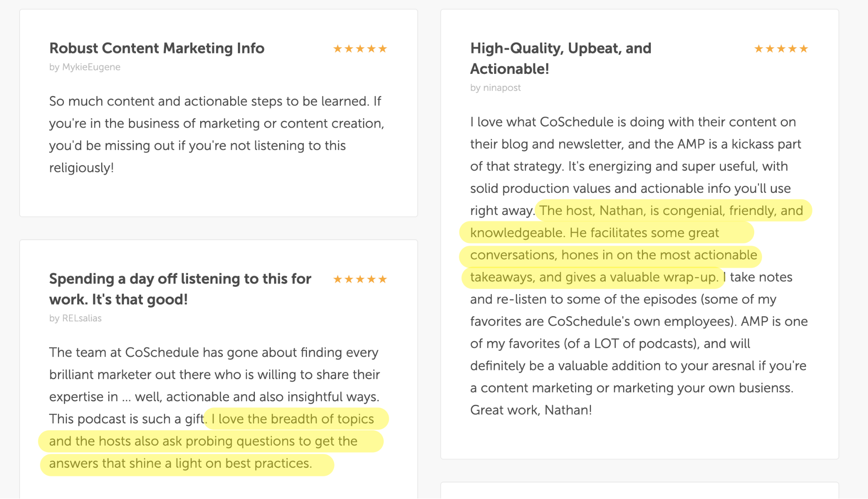Image resolution: width=868 pixels, height=499 pixels.
Task: Click the stars beside 'Spending a day off' review
Action: 360,279
